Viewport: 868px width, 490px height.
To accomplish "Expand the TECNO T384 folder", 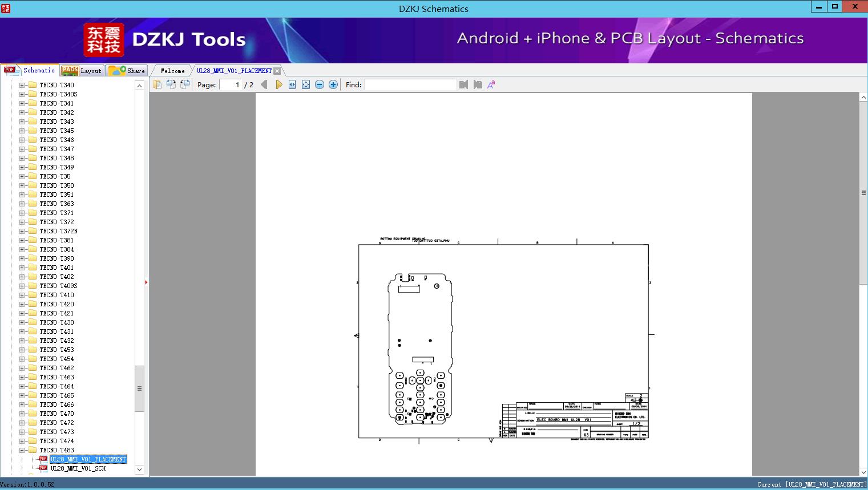I will click(22, 249).
